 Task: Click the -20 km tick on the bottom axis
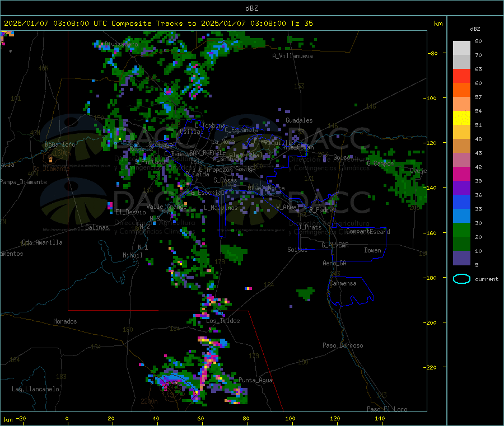21,419
